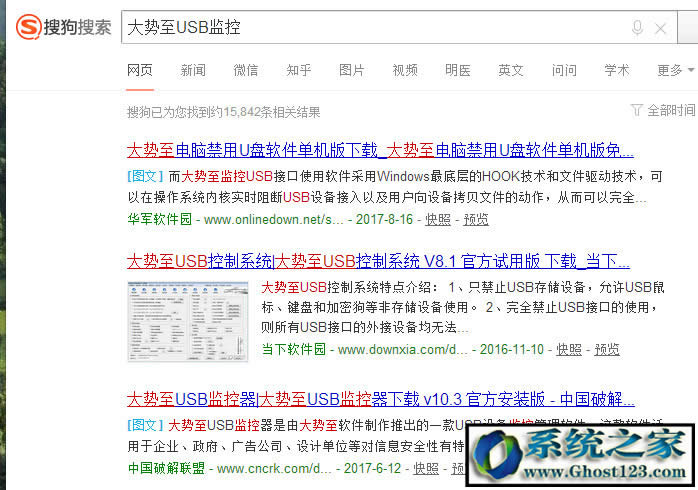Click 预览 for the 当下软件园 result

click(606, 350)
